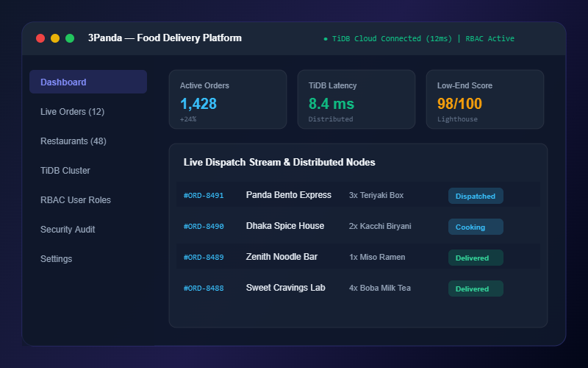Click the 3Panda — Food Delivery Platform title
588x368 pixels.
point(165,38)
